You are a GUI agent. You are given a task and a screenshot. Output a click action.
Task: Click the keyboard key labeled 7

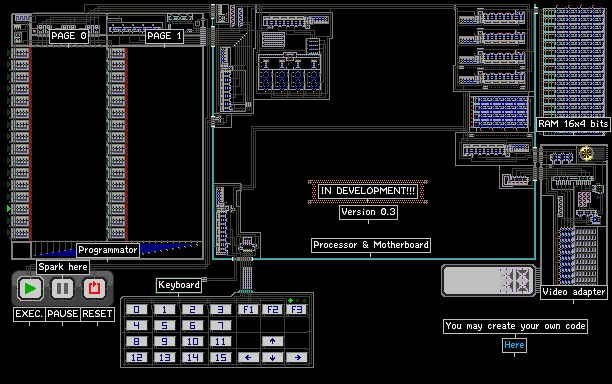coord(221,325)
